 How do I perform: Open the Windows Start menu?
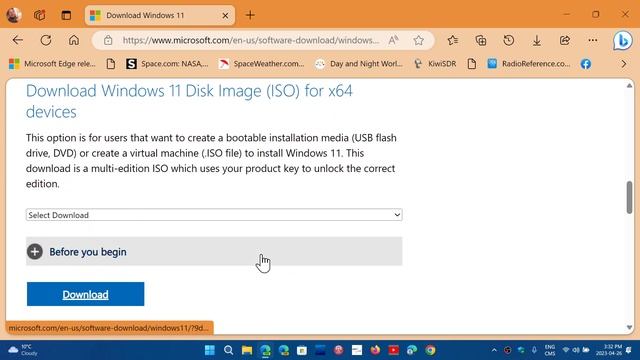(x=210, y=350)
